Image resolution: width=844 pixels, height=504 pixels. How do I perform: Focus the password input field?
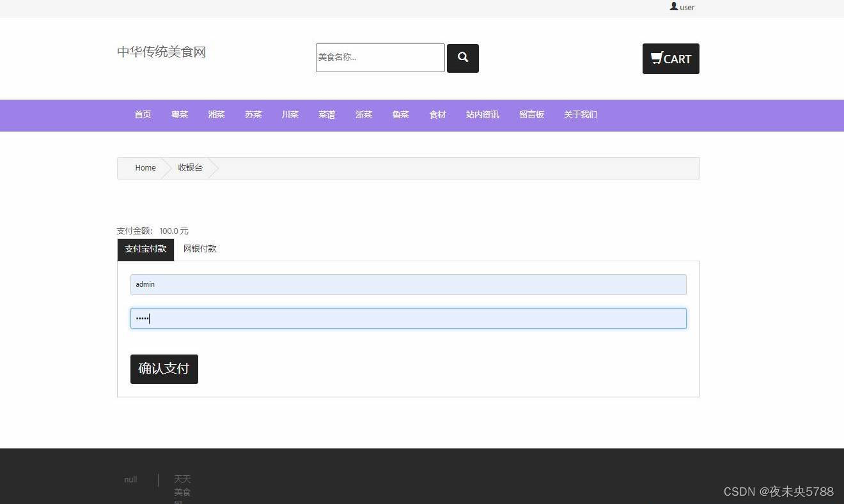[x=408, y=319]
